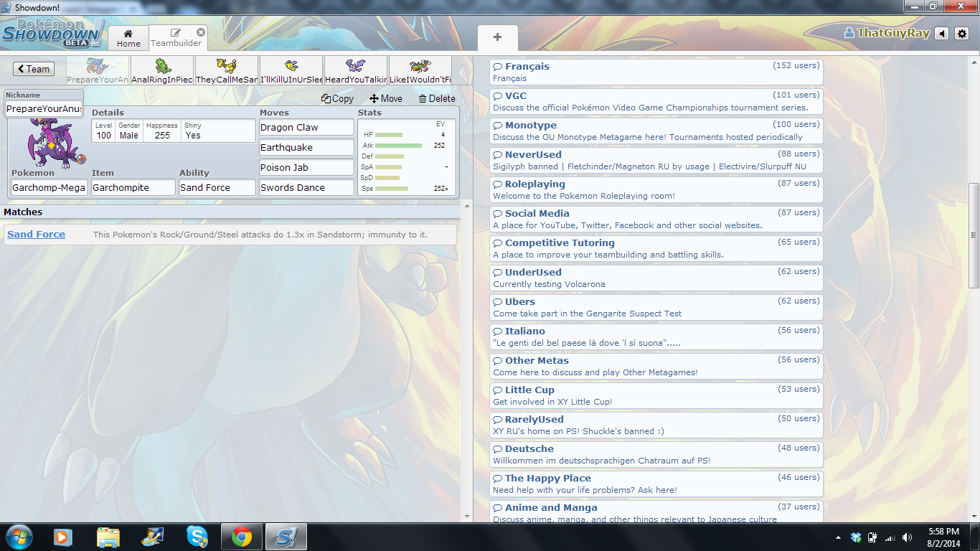This screenshot has height=551, width=980.
Task: Join the VGC chat room
Action: (x=656, y=101)
